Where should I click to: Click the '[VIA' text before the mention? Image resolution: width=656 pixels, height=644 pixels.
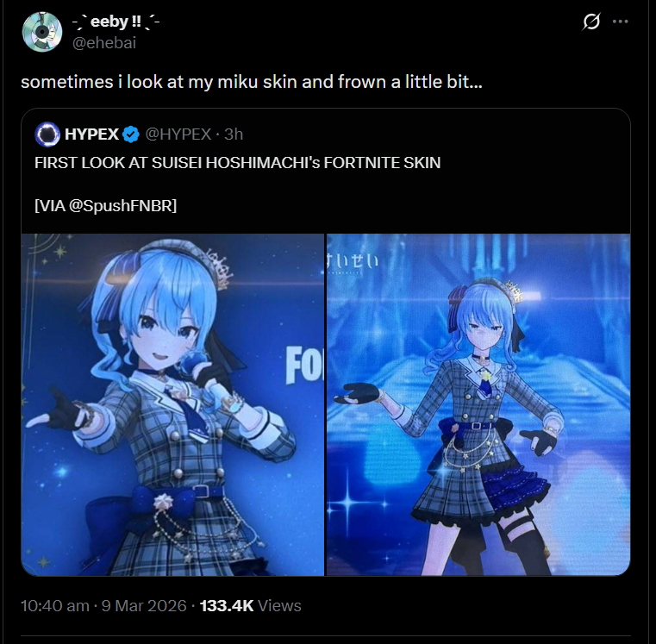pyautogui.click(x=50, y=205)
